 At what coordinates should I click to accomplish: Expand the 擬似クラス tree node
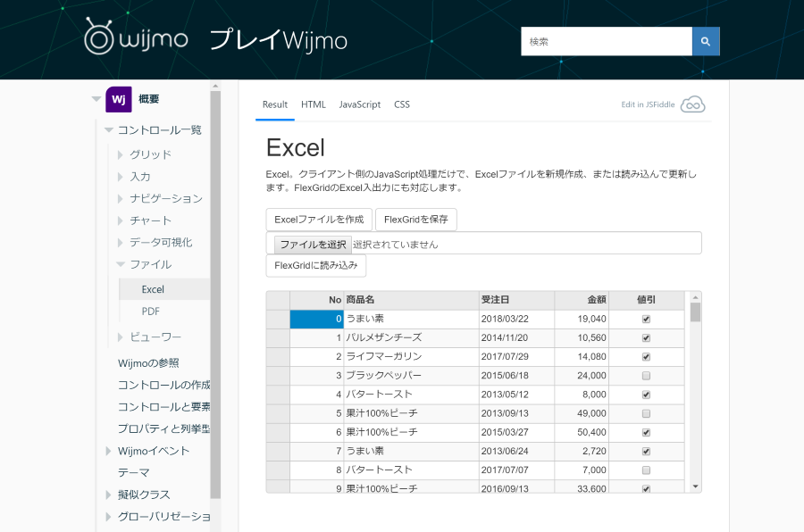(x=108, y=495)
